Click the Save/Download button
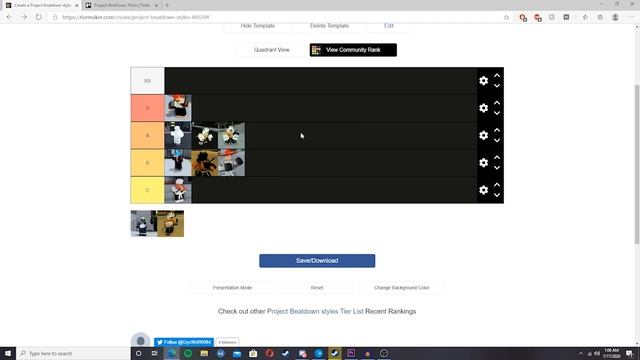This screenshot has width=640, height=360. pos(317,261)
